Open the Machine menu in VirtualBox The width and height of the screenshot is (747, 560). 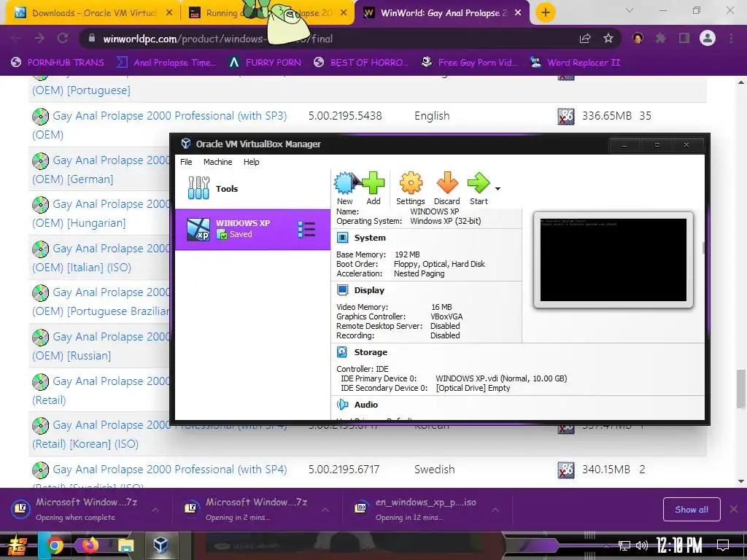(x=217, y=162)
